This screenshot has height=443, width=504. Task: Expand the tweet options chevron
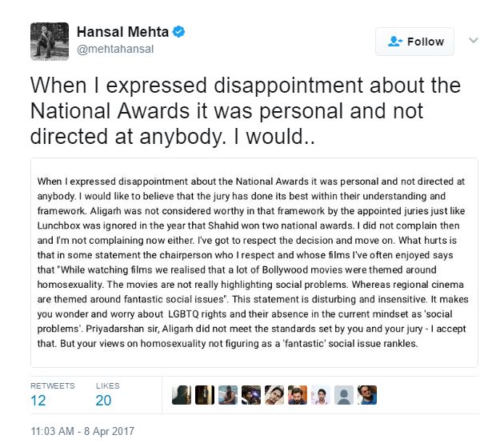pos(473,41)
